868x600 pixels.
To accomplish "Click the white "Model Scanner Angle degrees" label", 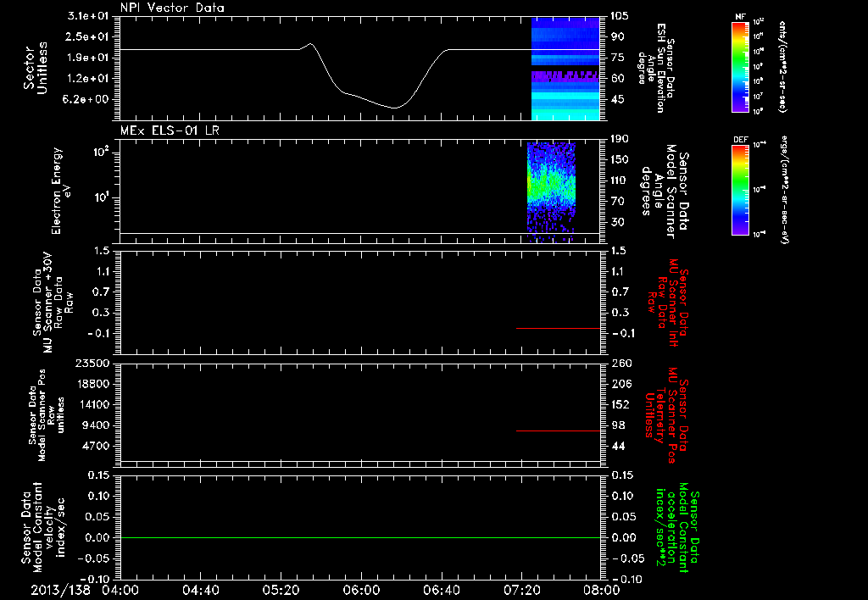I will 665,192.
